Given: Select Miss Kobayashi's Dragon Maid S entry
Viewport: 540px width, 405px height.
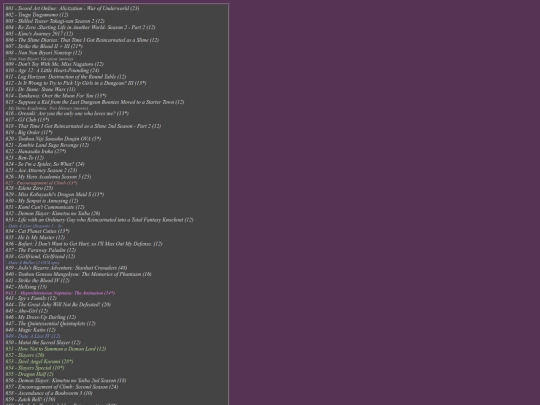Looking at the screenshot, I should click(x=55, y=194).
